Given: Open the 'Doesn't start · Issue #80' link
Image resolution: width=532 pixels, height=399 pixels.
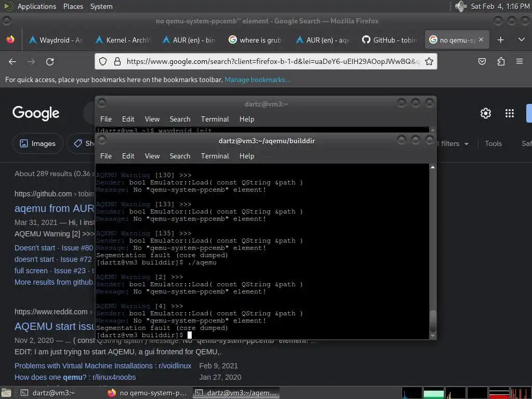Looking at the screenshot, I should [54, 248].
